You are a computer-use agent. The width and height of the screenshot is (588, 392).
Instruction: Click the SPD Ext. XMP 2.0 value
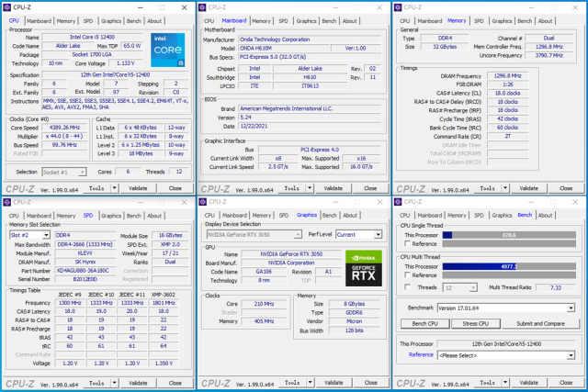[x=171, y=244]
